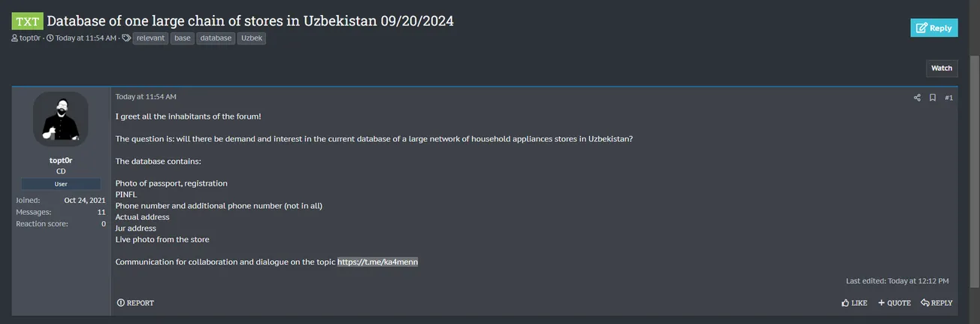Select the 'relevant' tag
The height and width of the screenshot is (324, 980).
pyautogui.click(x=151, y=38)
